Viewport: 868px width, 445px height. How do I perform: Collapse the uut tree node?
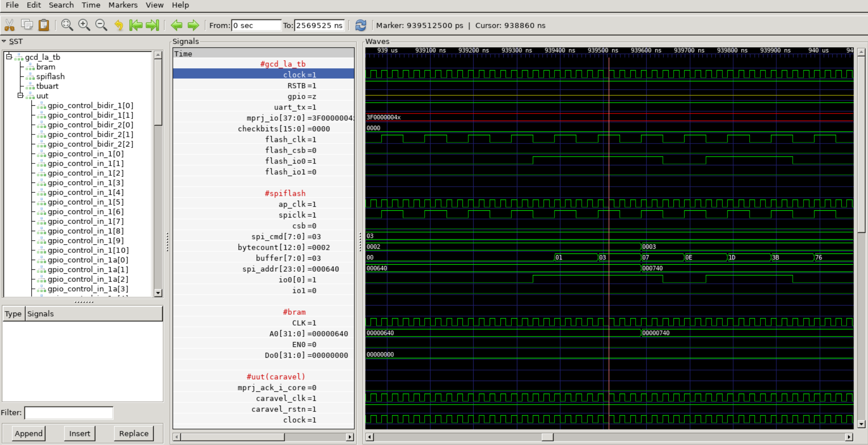[19, 96]
